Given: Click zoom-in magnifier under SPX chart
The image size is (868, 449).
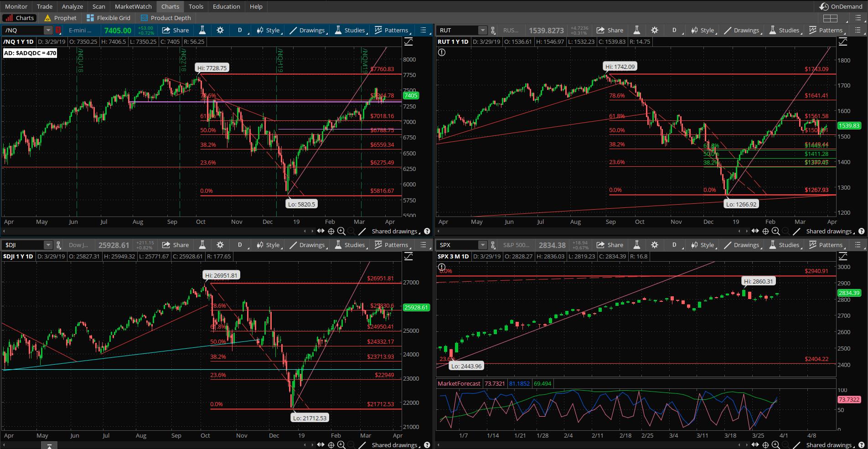Looking at the screenshot, I should coord(775,445).
